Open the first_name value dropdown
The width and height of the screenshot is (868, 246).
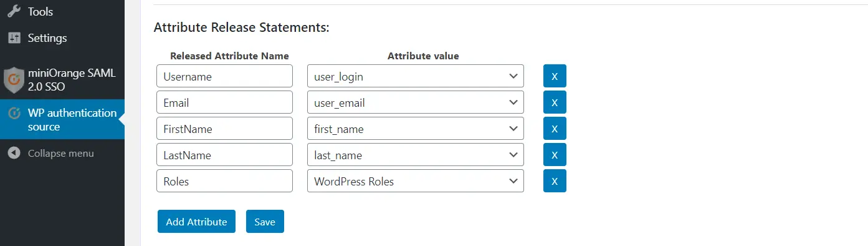click(x=416, y=129)
